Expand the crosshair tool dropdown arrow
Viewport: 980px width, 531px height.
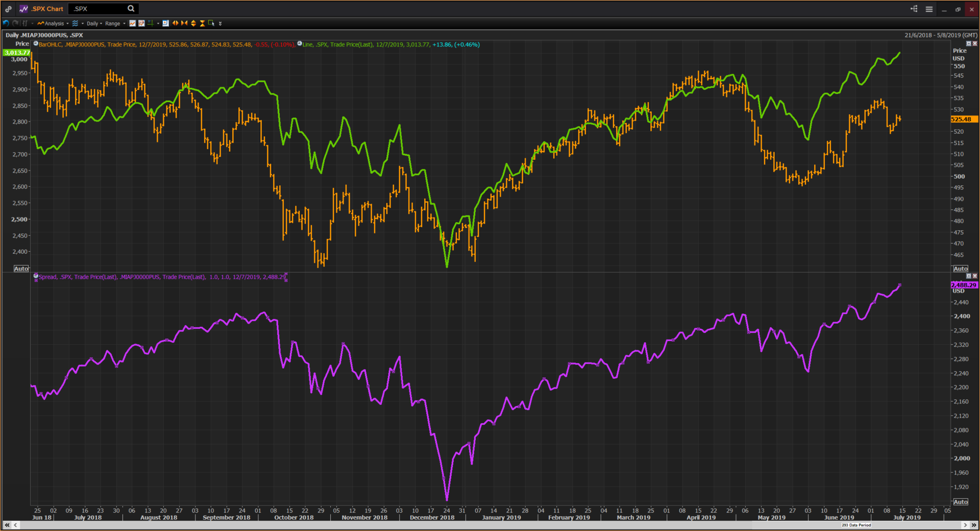click(158, 23)
